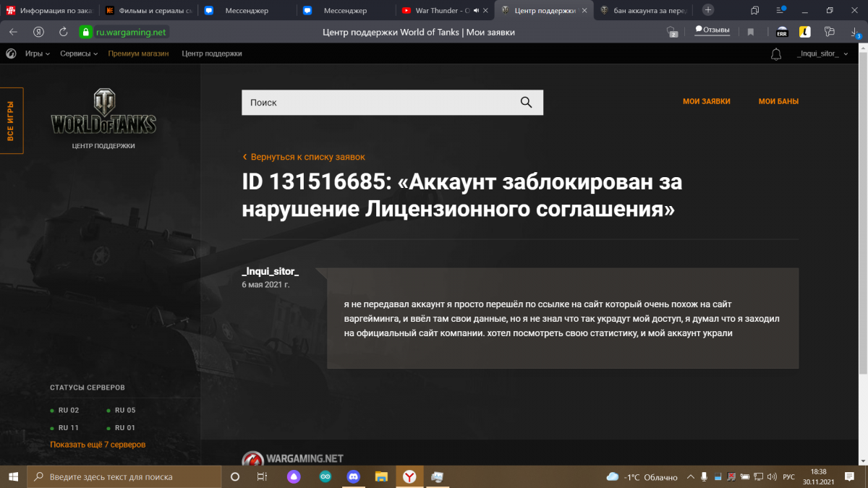
Task: Expand the Игры dropdown menu
Action: (38, 54)
